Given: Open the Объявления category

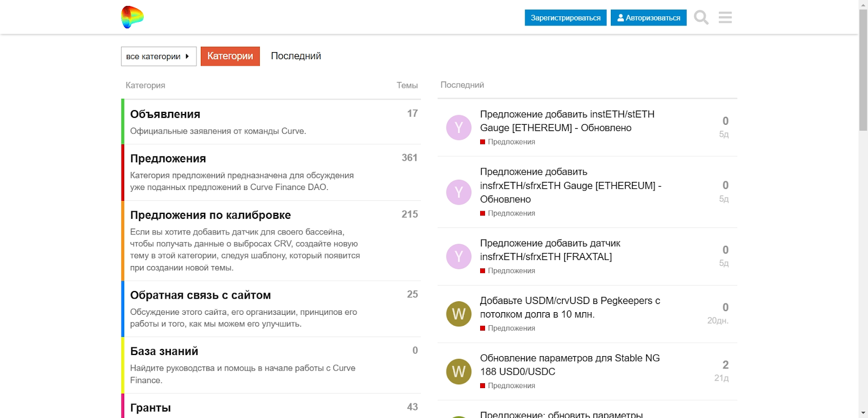Looking at the screenshot, I should tap(165, 114).
